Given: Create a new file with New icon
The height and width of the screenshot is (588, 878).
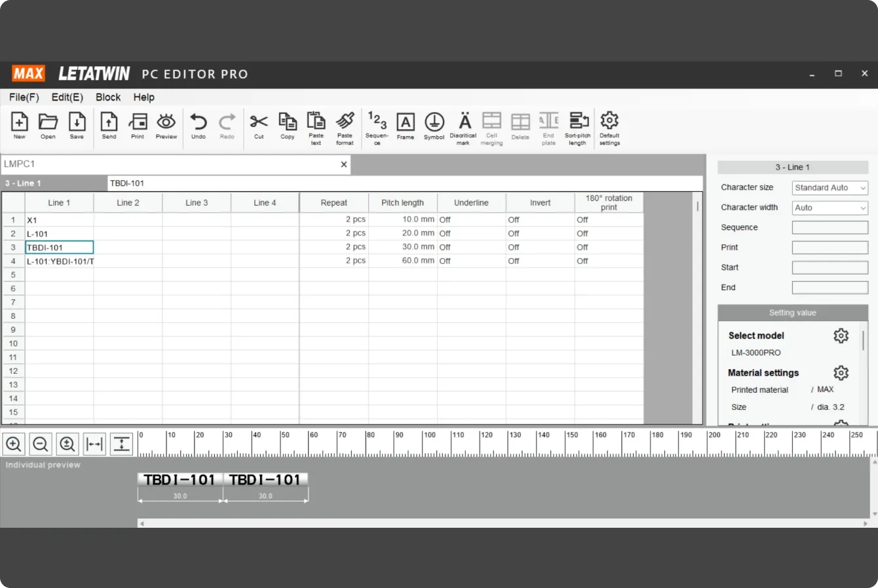Looking at the screenshot, I should point(20,125).
